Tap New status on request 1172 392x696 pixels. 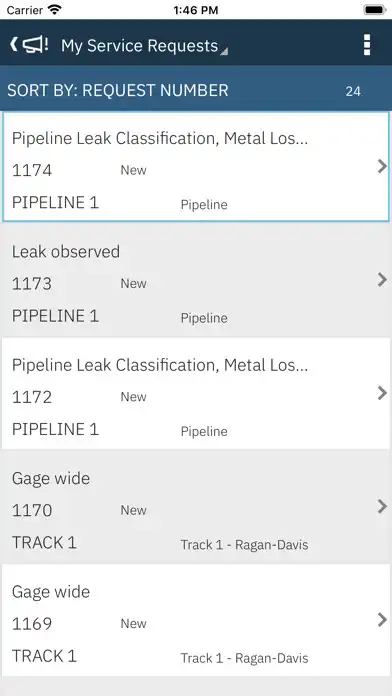coord(133,397)
